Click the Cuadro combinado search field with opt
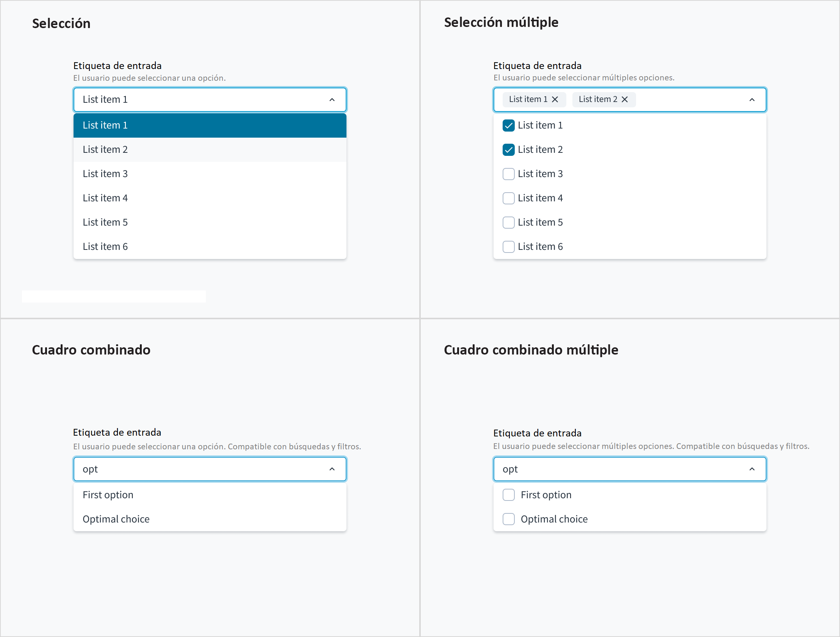This screenshot has height=637, width=840. tap(210, 469)
